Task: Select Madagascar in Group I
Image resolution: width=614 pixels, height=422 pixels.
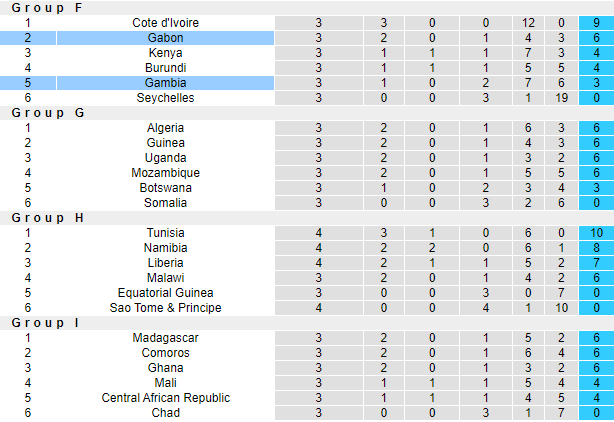Action: click(x=165, y=338)
